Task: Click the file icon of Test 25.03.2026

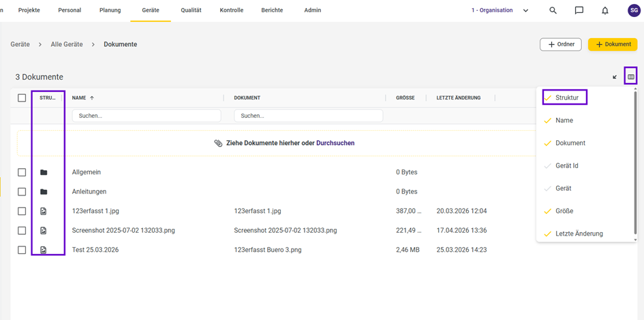Action: [44, 250]
